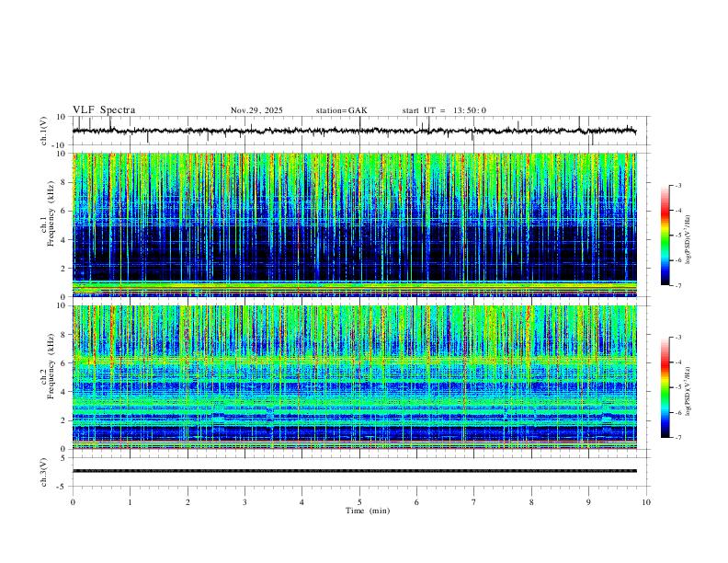Click the ch.2 spectrogram panel
Viewport: 728px width, 563px height.
coord(354,377)
